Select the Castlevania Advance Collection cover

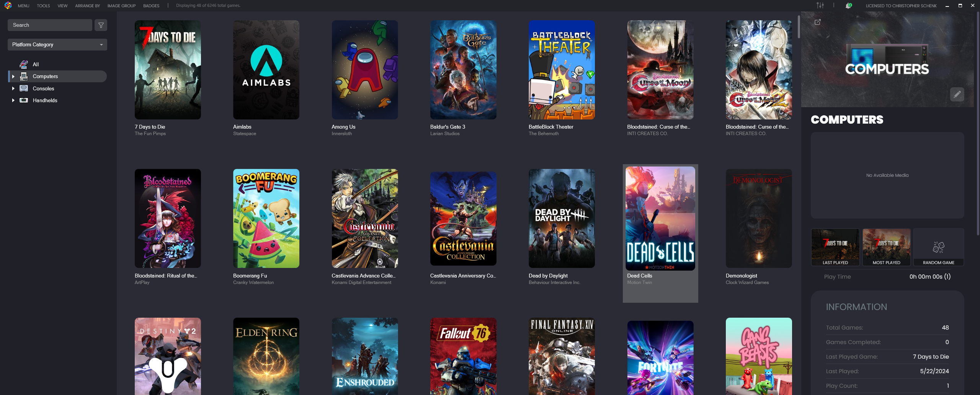click(x=365, y=219)
